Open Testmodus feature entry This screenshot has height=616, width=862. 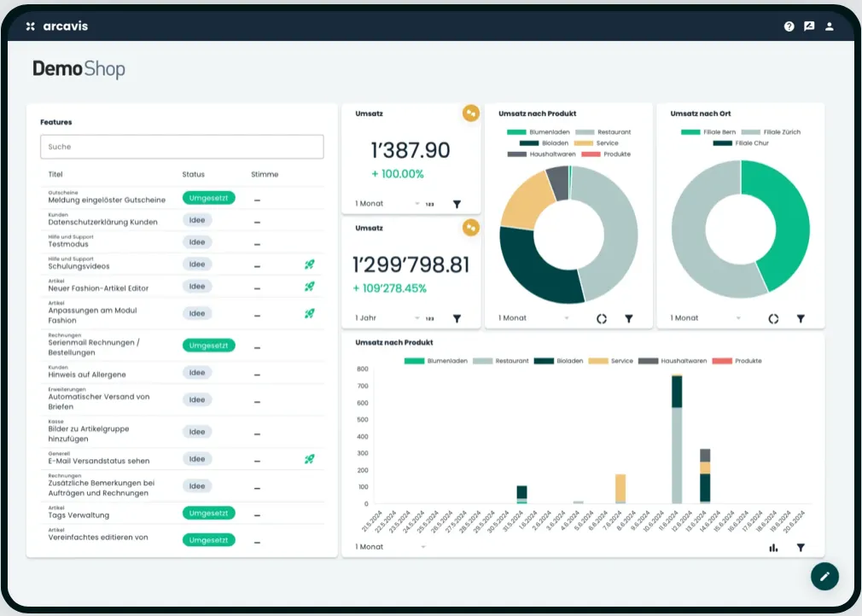[x=68, y=244]
